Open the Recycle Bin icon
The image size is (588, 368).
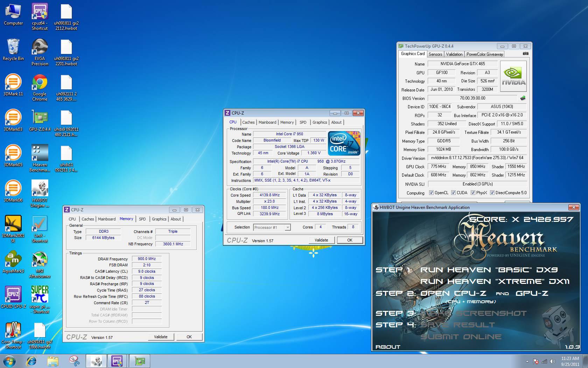coord(13,50)
